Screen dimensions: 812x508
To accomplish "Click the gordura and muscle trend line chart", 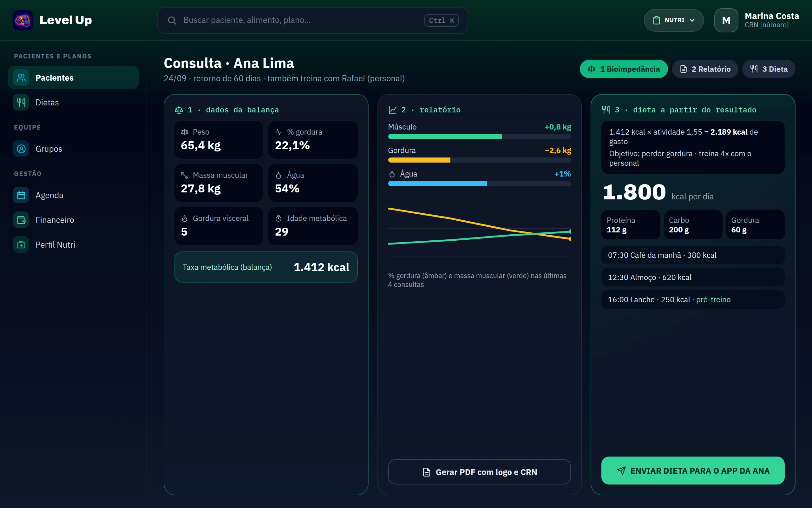I will [479, 229].
